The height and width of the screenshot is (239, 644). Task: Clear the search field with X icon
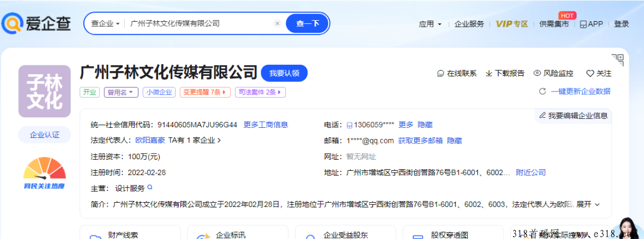tap(277, 23)
